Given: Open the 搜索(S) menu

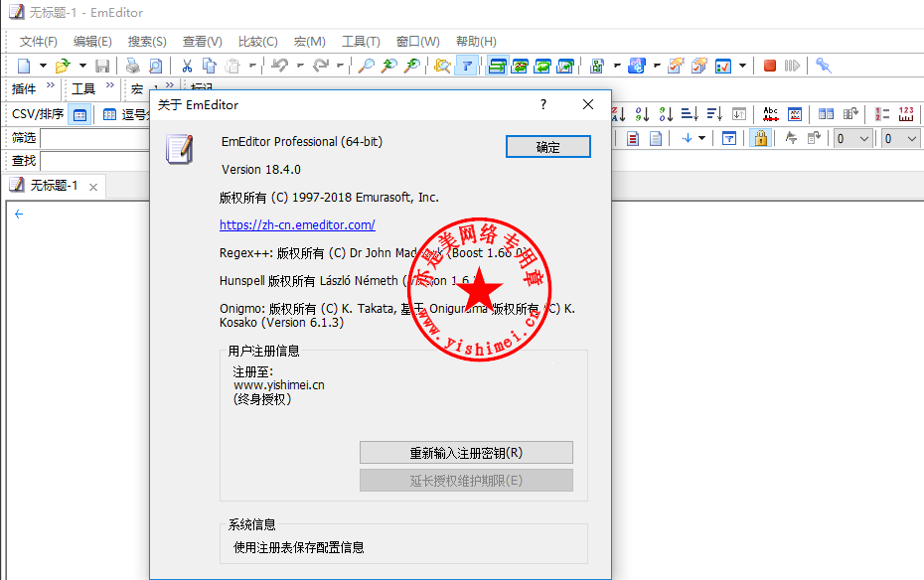Looking at the screenshot, I should coord(147,42).
